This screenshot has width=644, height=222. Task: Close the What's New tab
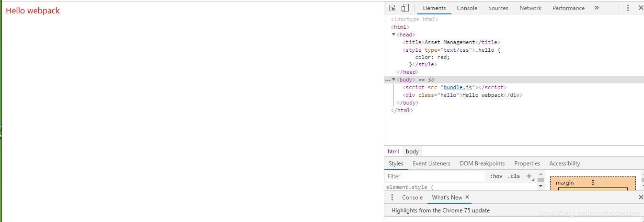pyautogui.click(x=467, y=197)
